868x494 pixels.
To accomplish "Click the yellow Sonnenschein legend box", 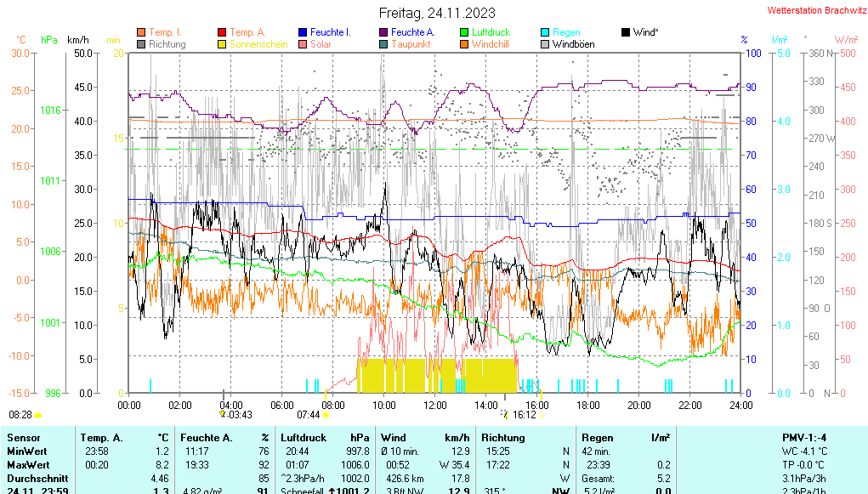I will point(222,44).
